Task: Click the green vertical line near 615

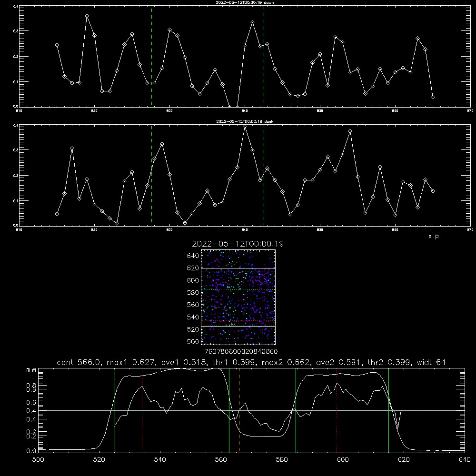Action: (x=388, y=410)
